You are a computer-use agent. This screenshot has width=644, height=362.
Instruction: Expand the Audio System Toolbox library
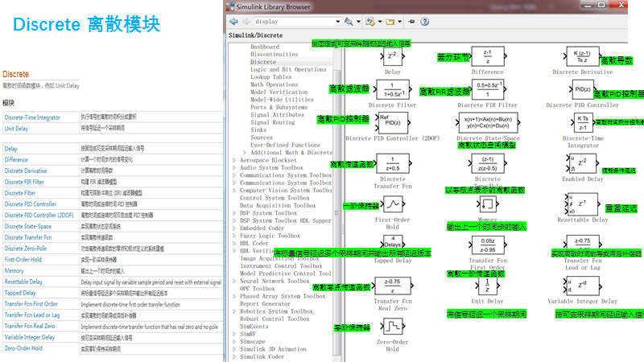(234, 168)
